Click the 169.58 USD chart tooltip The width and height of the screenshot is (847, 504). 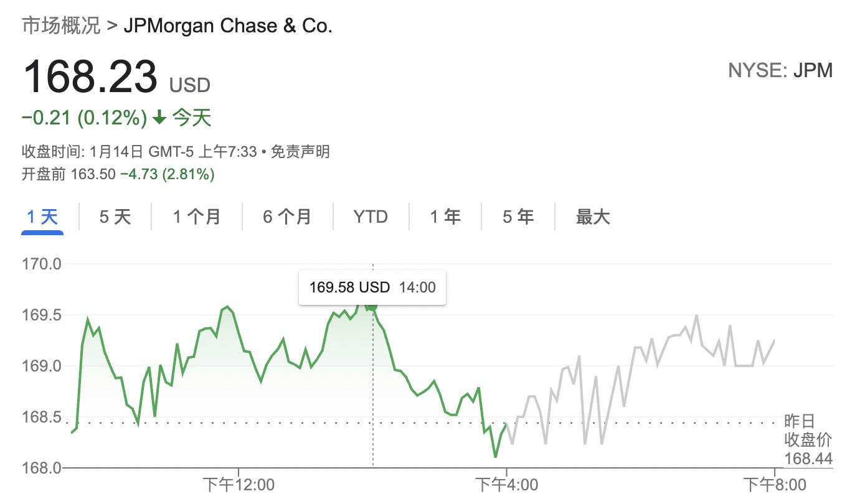point(372,287)
